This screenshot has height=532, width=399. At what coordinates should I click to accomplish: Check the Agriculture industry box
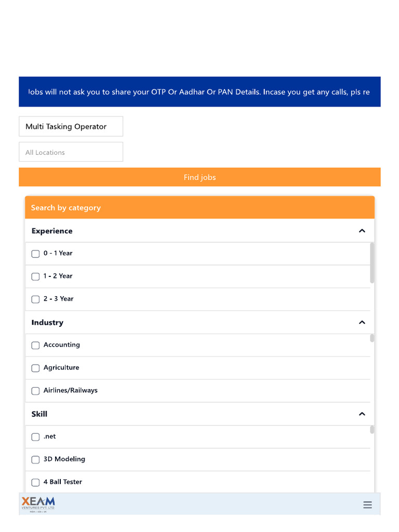(35, 368)
